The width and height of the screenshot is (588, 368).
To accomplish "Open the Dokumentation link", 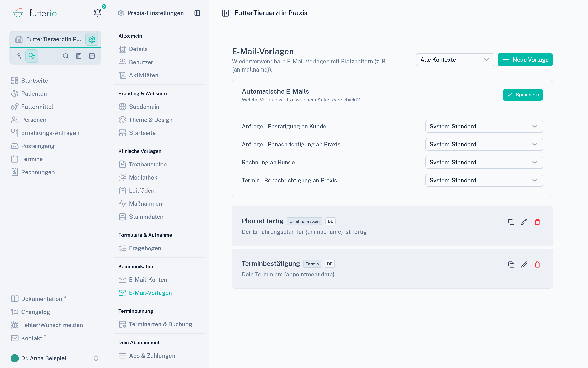I will pyautogui.click(x=38, y=299).
